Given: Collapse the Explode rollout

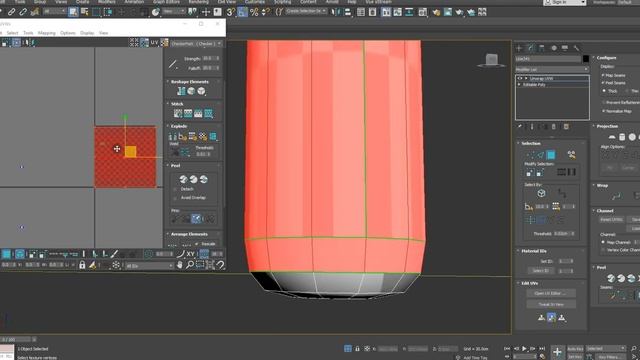Looking at the screenshot, I should [168, 126].
